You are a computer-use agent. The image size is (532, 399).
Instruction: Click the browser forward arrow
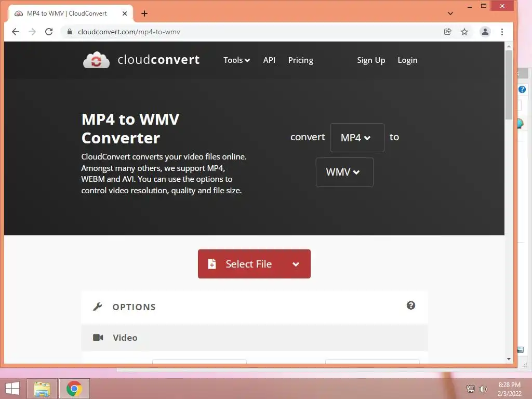coord(32,32)
